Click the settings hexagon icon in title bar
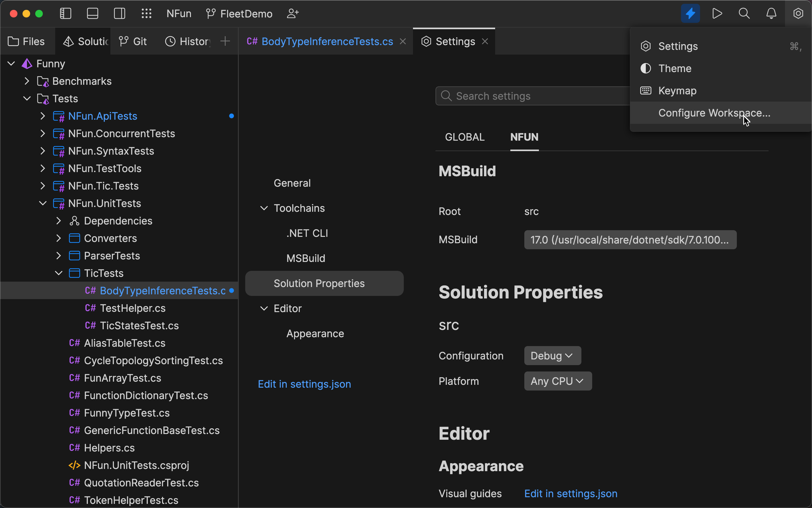This screenshot has height=508, width=812. pyautogui.click(x=798, y=13)
